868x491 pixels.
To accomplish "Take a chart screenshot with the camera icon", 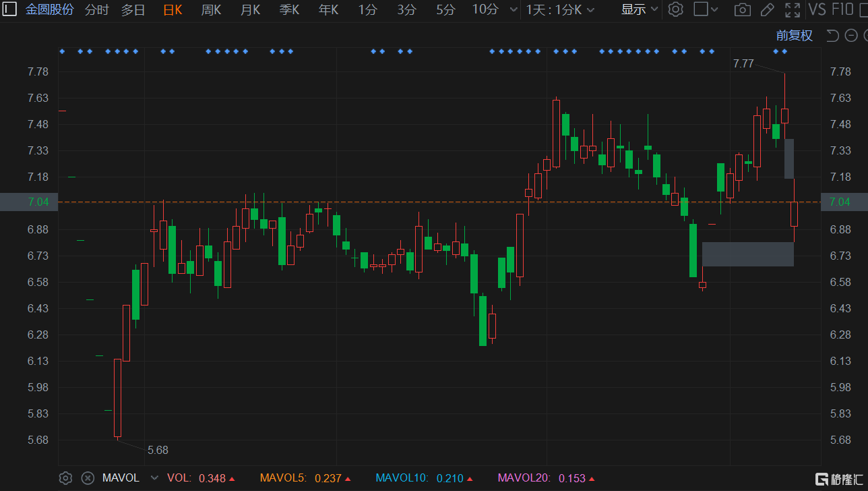I will pyautogui.click(x=742, y=9).
